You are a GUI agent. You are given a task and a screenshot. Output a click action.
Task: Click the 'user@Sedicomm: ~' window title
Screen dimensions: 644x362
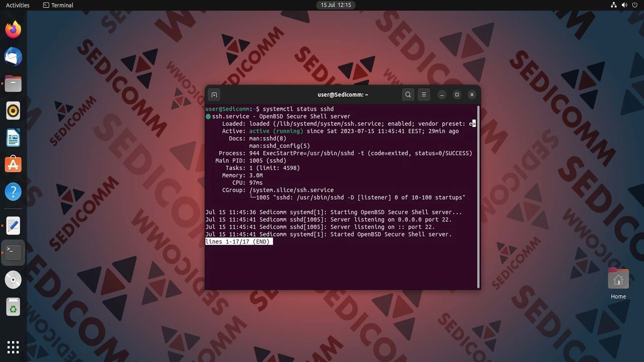(x=343, y=95)
